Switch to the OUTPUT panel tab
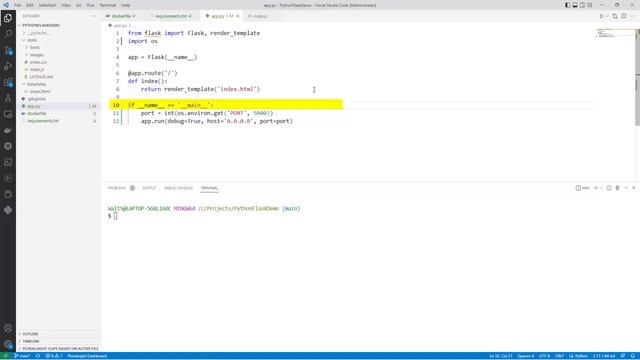Image resolution: width=640 pixels, height=360 pixels. 149,188
